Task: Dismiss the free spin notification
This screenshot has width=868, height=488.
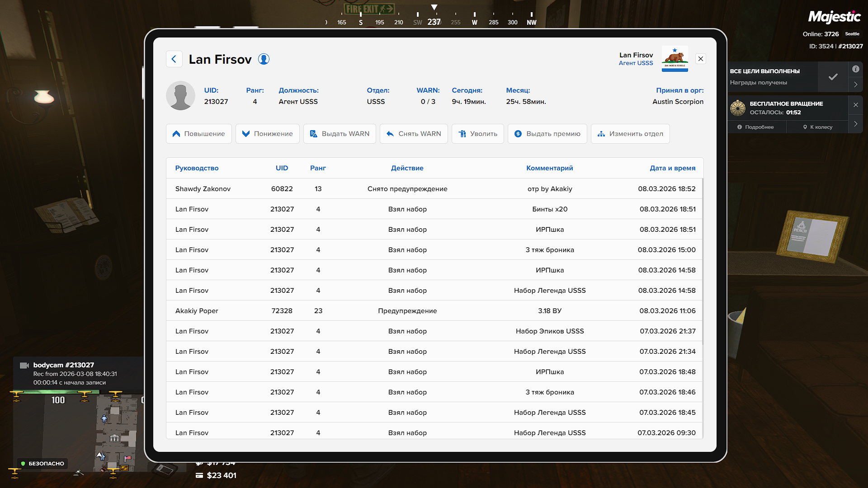Action: [855, 105]
